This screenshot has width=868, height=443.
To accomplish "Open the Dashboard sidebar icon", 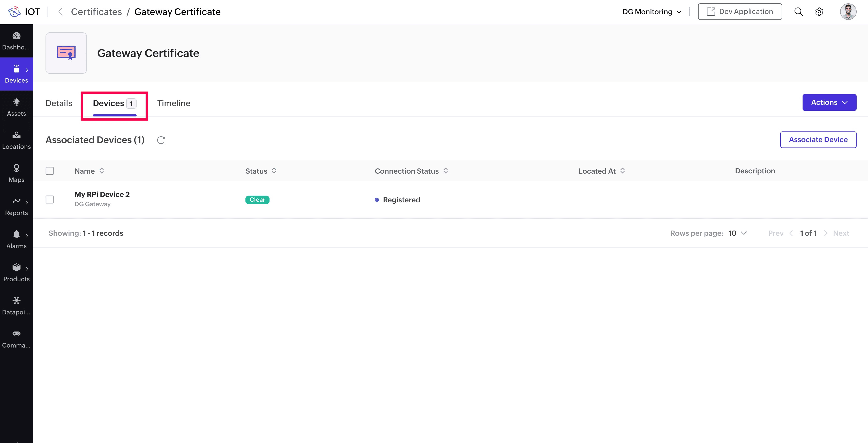I will click(16, 41).
